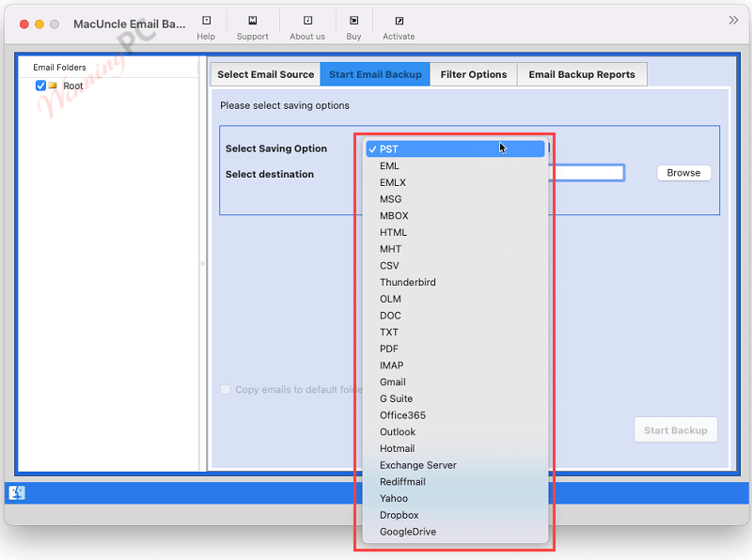Click the destination path input field
Image resolution: width=752 pixels, height=560 pixels.
587,173
